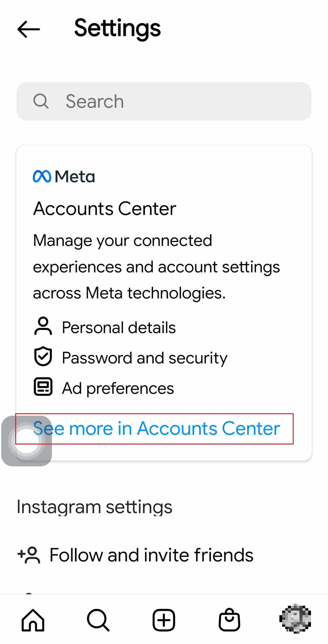Viewport: 328px width, 644px height.
Task: Select Follow and invite friends
Action: 151,555
